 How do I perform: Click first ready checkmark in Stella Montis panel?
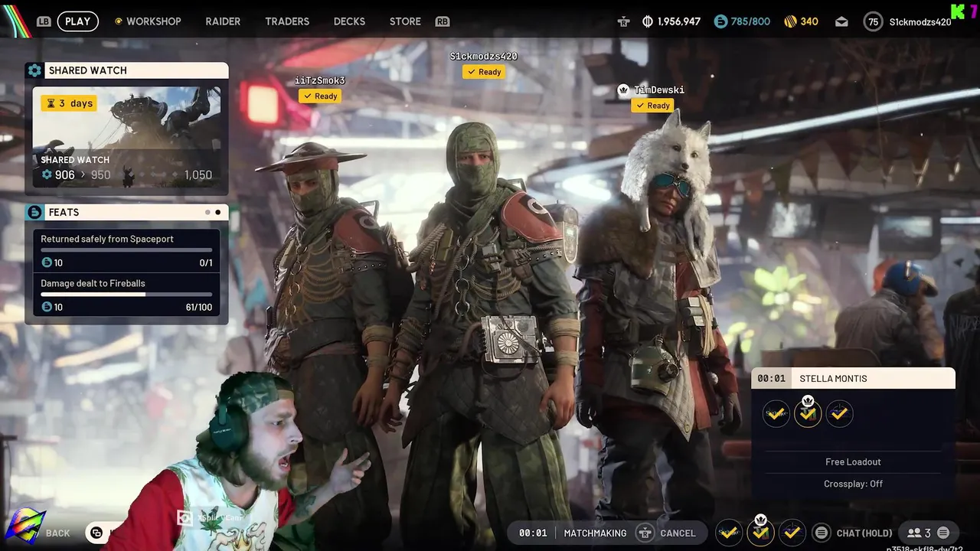pos(776,413)
